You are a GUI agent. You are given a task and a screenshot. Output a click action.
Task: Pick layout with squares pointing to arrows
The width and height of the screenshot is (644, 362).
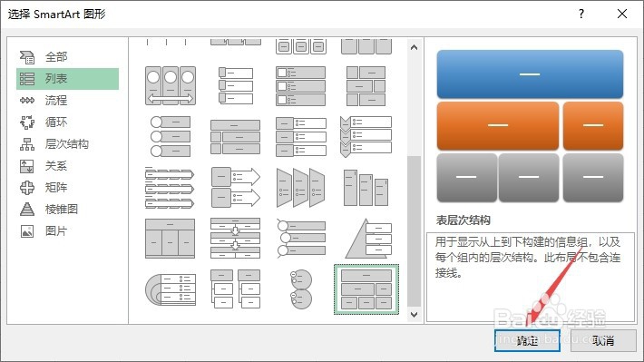(x=235, y=188)
